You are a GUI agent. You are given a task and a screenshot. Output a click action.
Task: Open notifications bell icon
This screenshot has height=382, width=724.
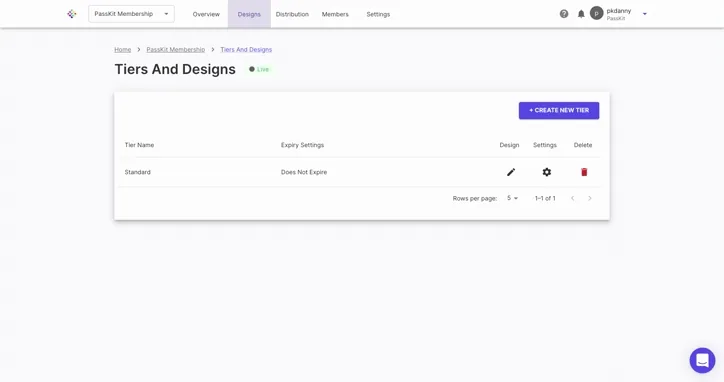pyautogui.click(x=581, y=14)
